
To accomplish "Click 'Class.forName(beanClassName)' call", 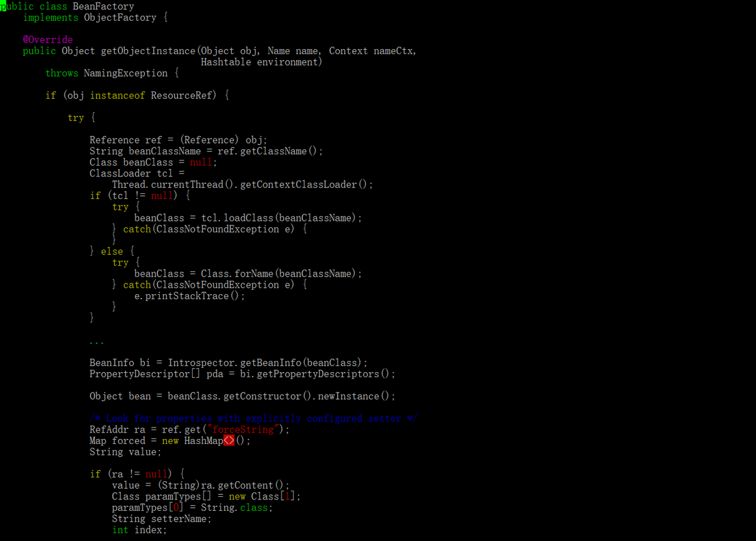I will [278, 274].
